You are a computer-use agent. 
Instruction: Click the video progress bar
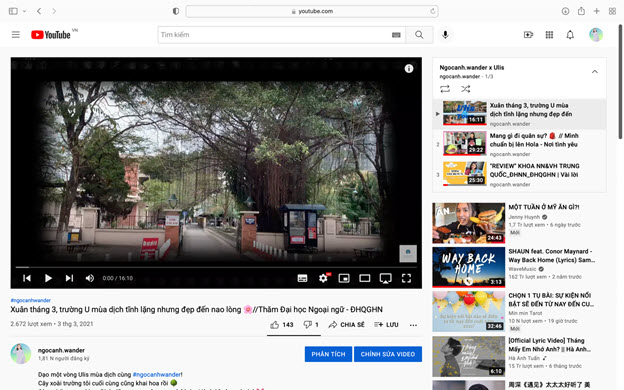point(216,267)
